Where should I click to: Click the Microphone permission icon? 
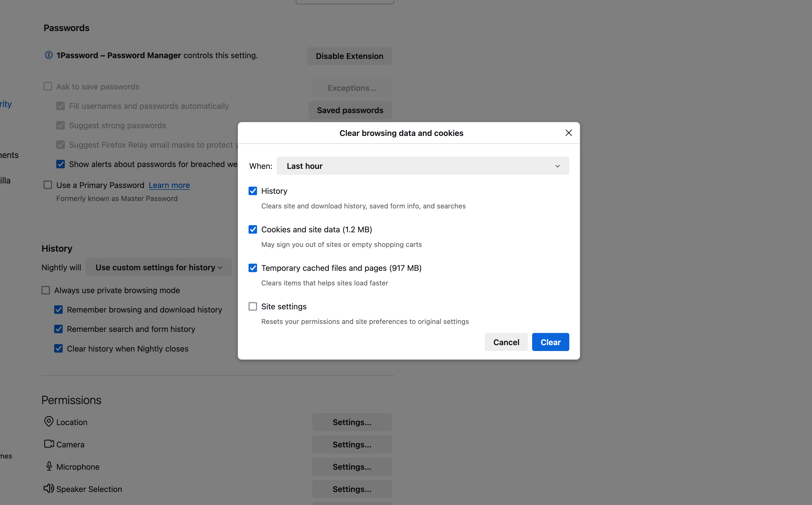(x=49, y=466)
